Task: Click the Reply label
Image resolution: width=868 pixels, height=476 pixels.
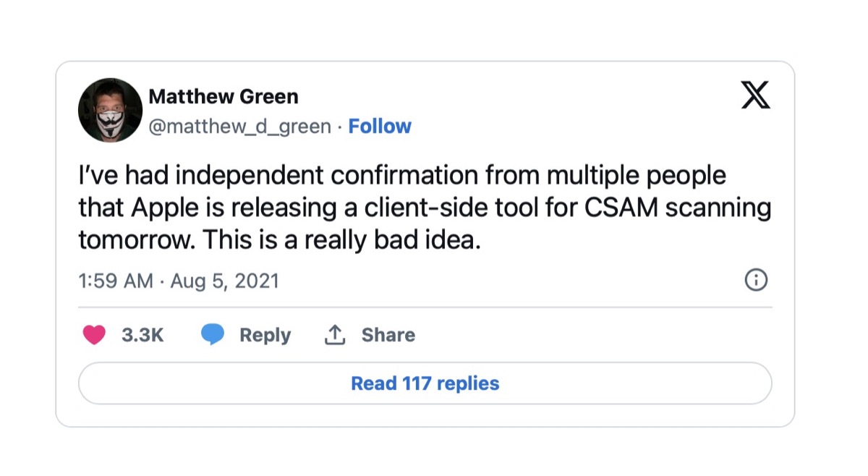Action: click(x=265, y=335)
